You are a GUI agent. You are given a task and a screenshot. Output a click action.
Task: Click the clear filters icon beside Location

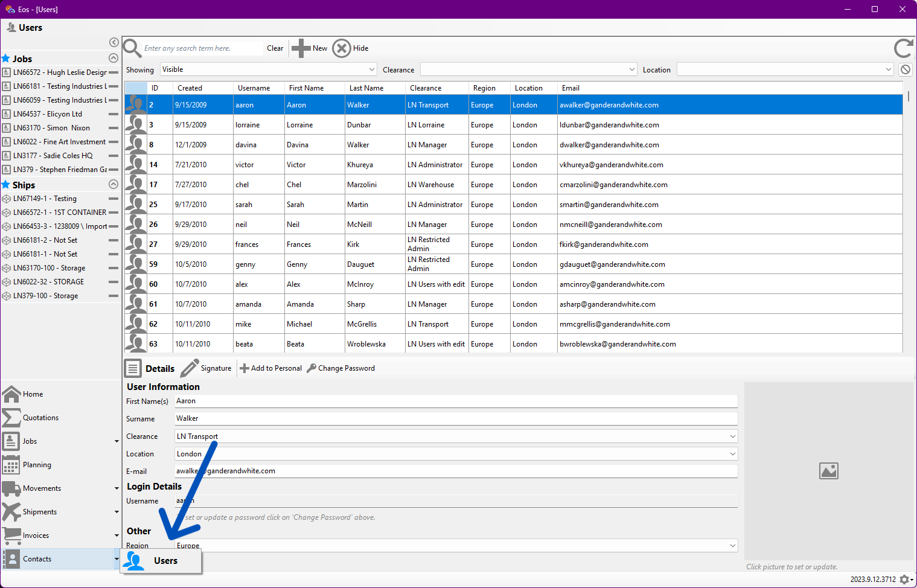[x=905, y=69]
